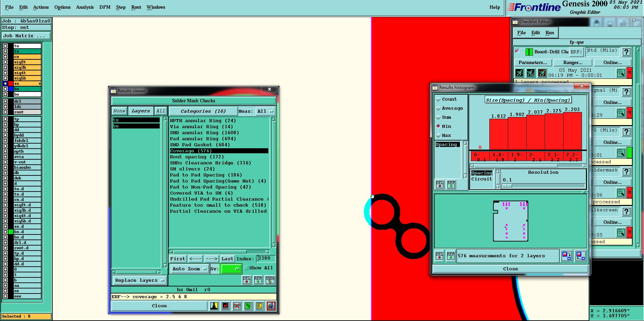Click the red-dot snapshot icon in Results viewer

point(225,306)
